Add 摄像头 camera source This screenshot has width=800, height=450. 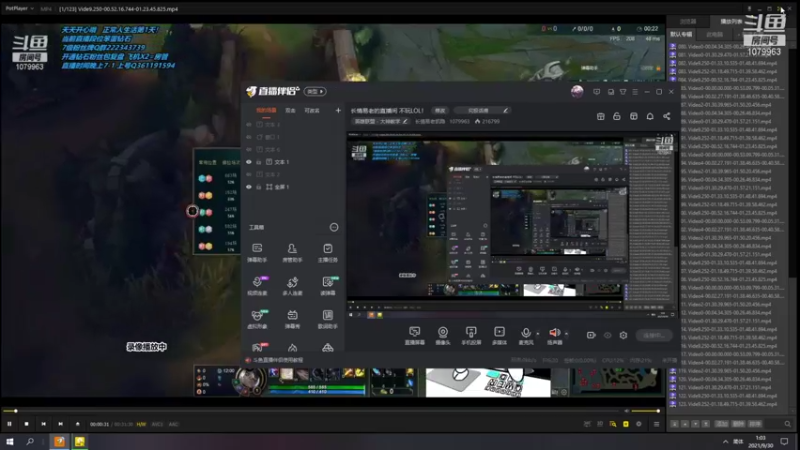coord(442,336)
